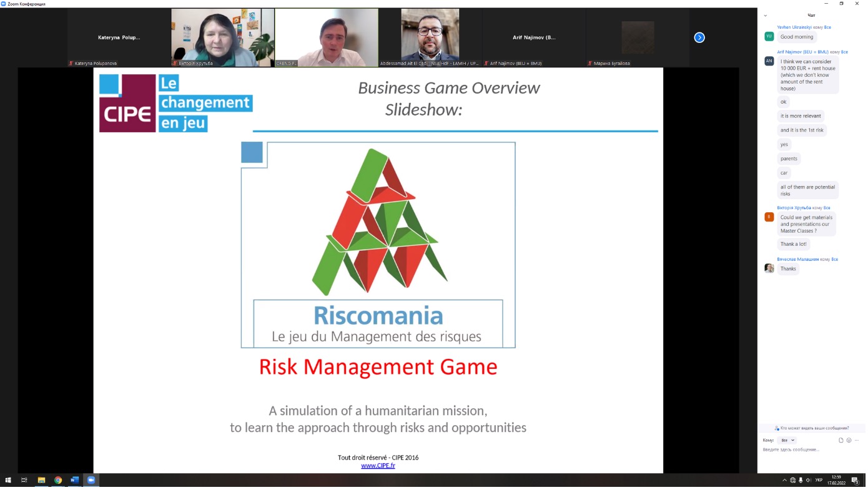Image resolution: width=868 pixels, height=490 pixels.
Task: Click the 'Thank a lot!' message
Action: tap(794, 244)
